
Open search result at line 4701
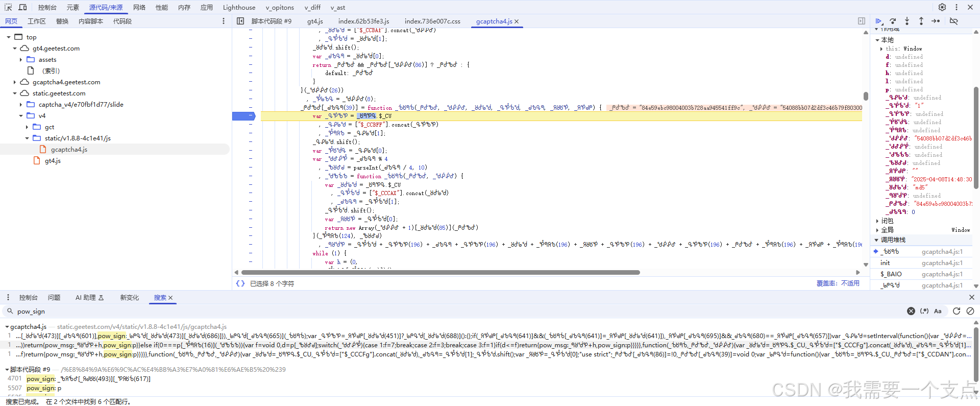pyautogui.click(x=88, y=379)
